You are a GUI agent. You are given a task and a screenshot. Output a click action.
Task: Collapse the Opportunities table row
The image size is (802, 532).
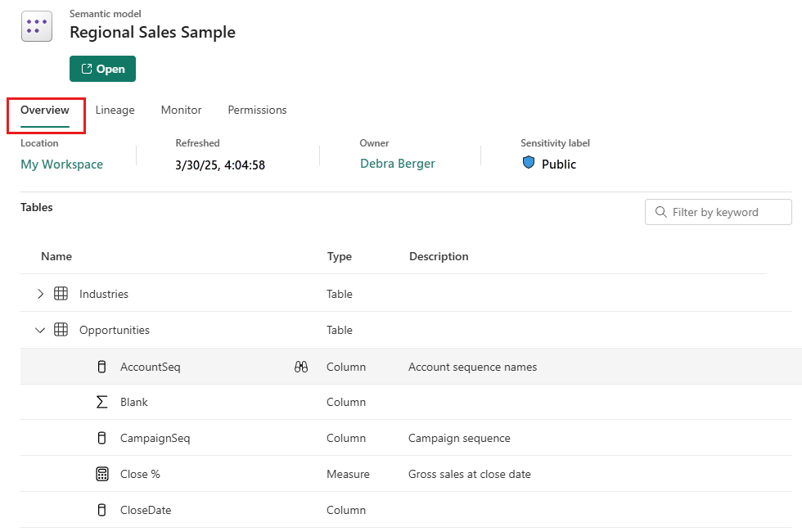pyautogui.click(x=40, y=330)
